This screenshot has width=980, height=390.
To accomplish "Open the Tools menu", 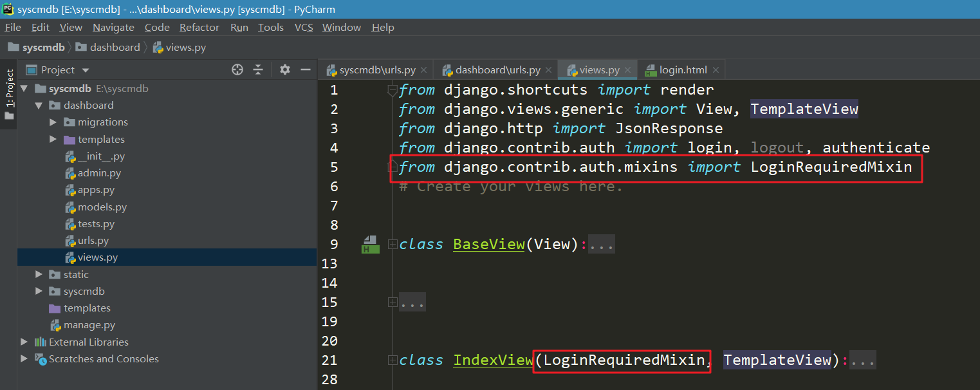I will [x=271, y=27].
